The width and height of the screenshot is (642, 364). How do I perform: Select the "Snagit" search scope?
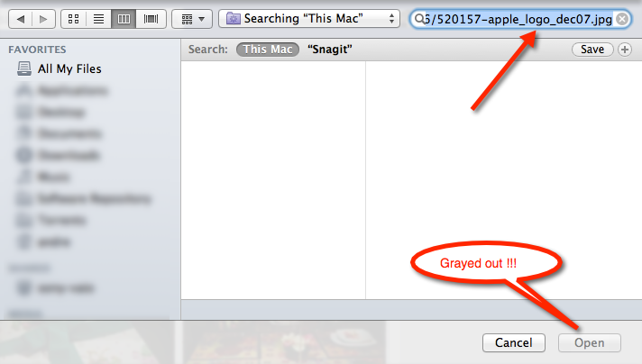330,50
